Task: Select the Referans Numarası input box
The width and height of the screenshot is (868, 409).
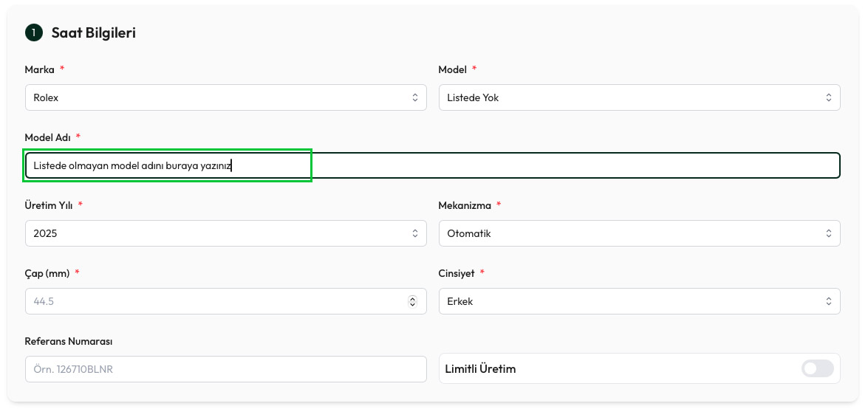Action: coord(225,369)
